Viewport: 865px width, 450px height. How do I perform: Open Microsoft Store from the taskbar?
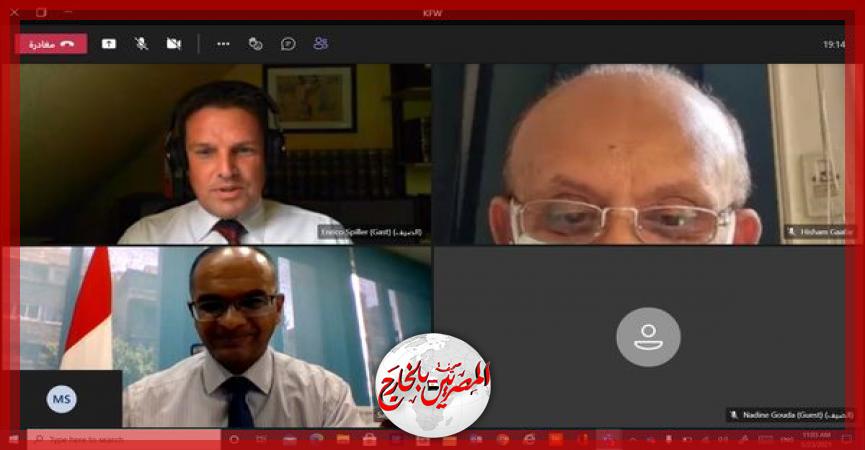[369, 440]
